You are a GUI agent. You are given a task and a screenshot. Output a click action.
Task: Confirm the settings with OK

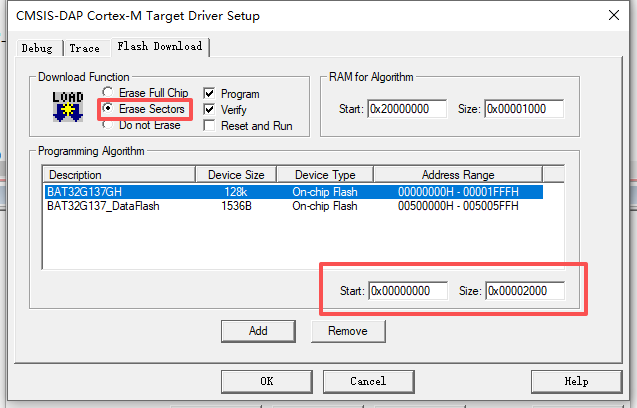coord(266,381)
